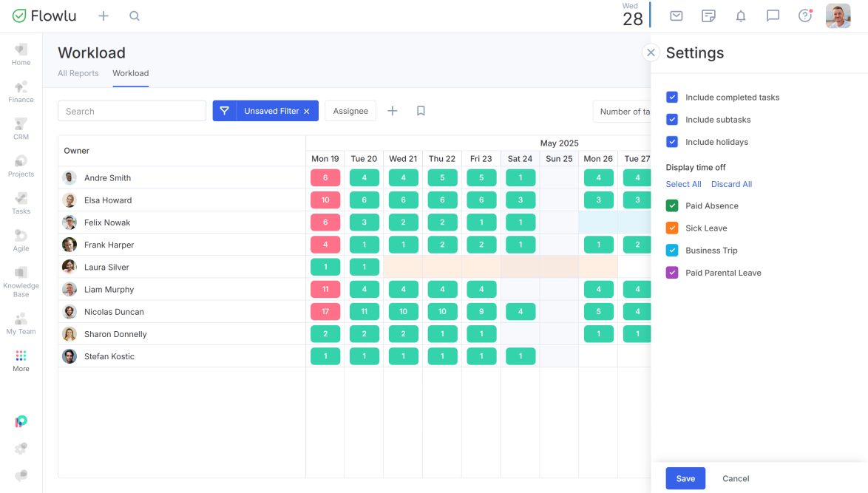Open the notes icon in header
Viewport: 868px width, 493px height.
708,16
